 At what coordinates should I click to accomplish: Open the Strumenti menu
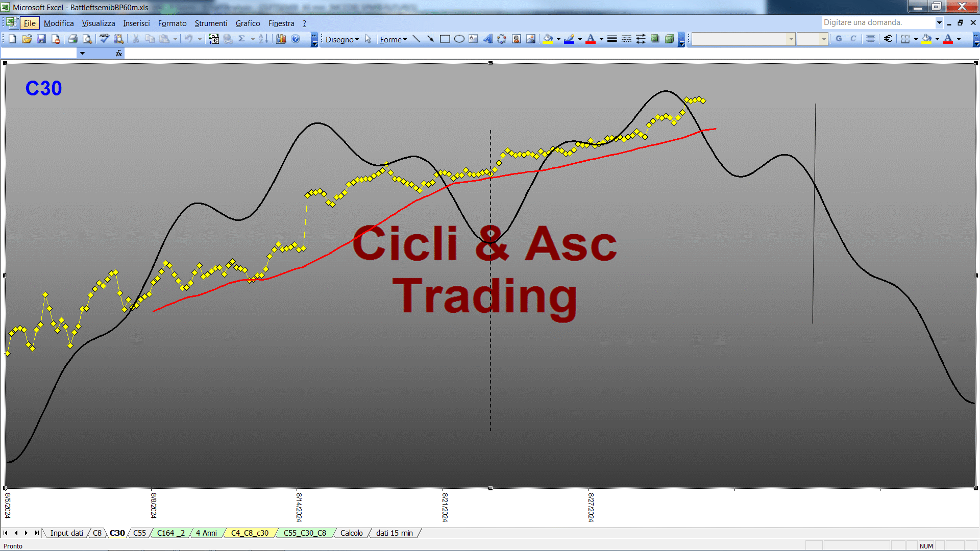[211, 23]
